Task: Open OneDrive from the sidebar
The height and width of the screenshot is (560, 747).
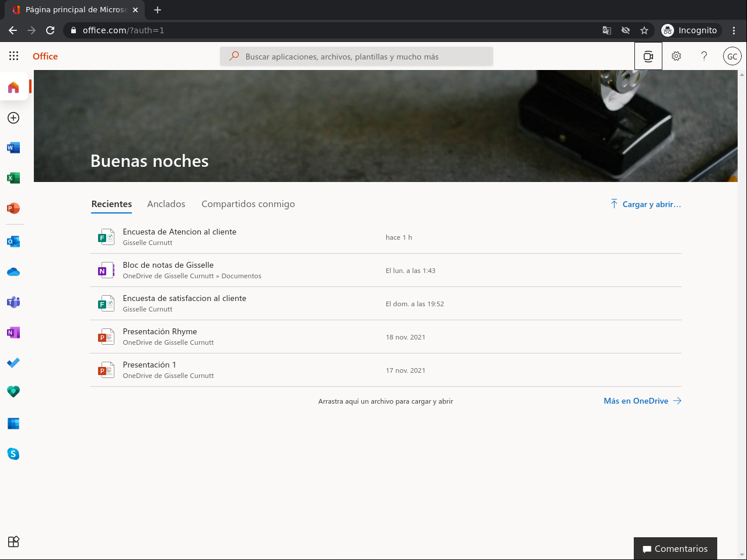Action: pos(13,272)
